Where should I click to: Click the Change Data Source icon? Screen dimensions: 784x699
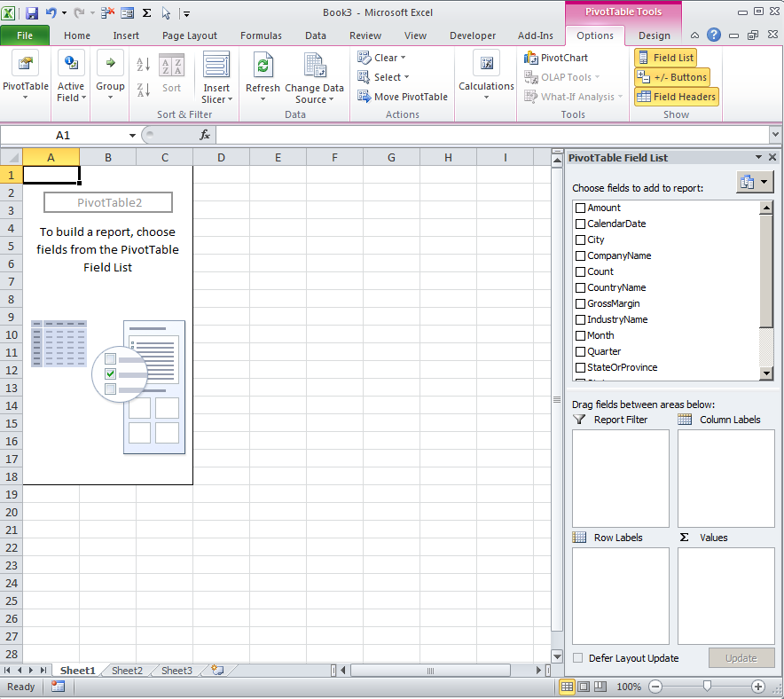(315, 65)
